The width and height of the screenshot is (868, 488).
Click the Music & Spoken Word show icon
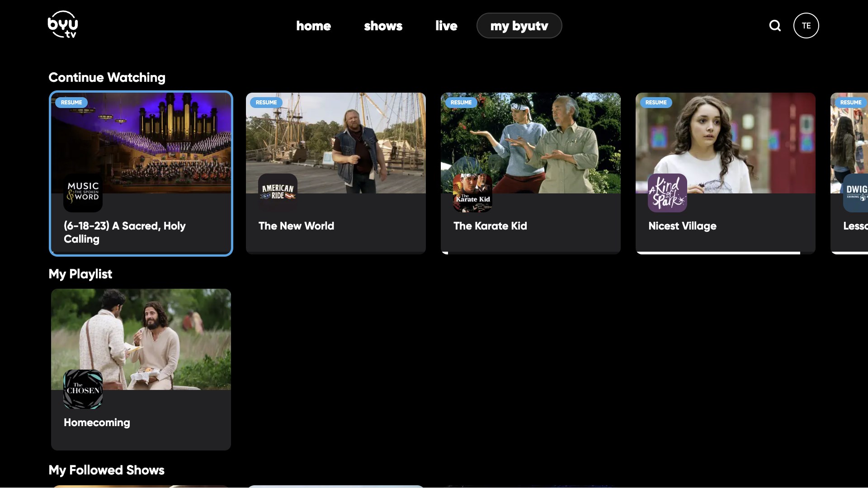83,192
